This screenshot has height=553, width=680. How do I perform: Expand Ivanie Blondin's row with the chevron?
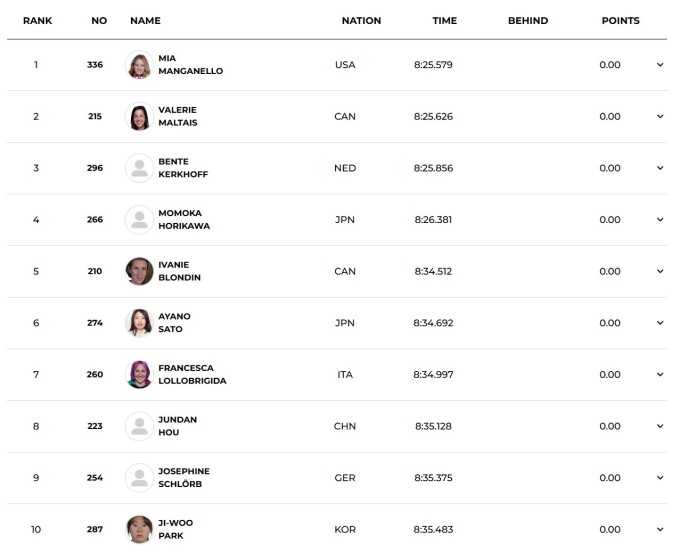[x=660, y=271]
